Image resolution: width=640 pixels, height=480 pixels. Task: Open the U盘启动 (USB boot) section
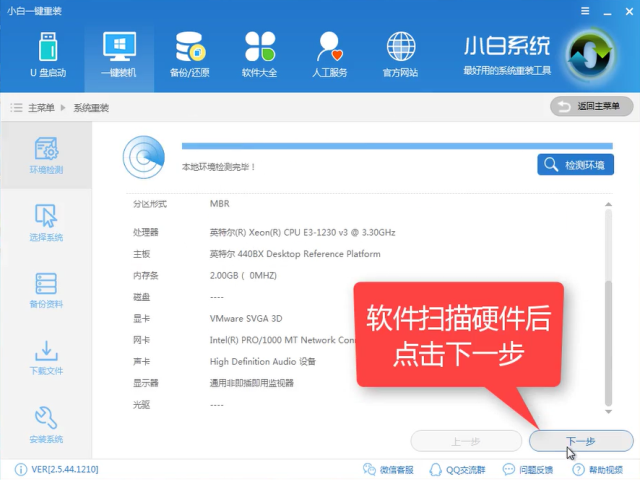tap(47, 55)
